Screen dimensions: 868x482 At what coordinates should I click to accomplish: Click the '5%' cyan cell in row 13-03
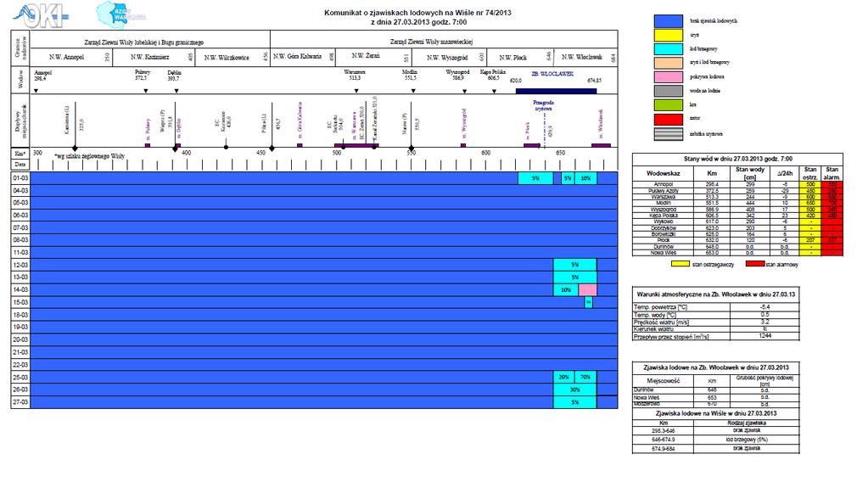pyautogui.click(x=575, y=277)
